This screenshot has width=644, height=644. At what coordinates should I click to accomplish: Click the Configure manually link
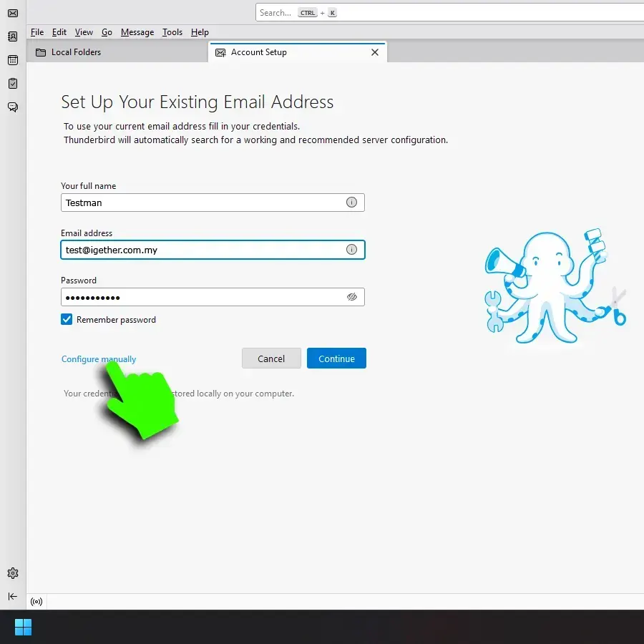tap(98, 359)
